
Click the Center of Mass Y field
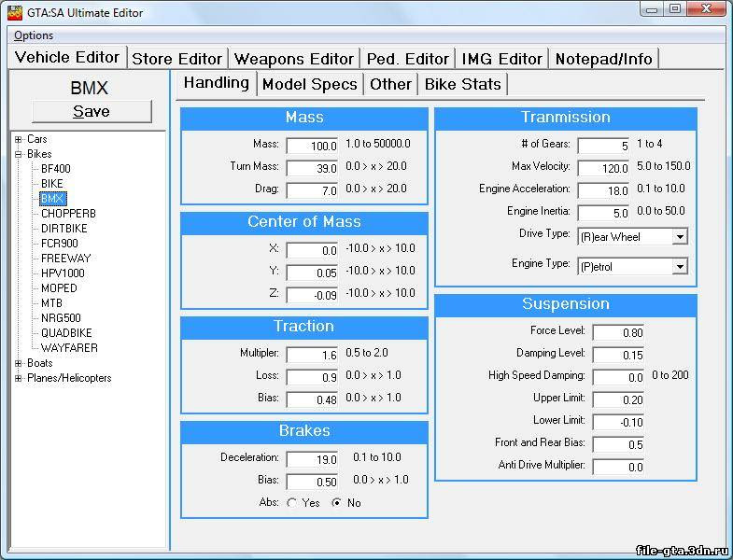(312, 273)
